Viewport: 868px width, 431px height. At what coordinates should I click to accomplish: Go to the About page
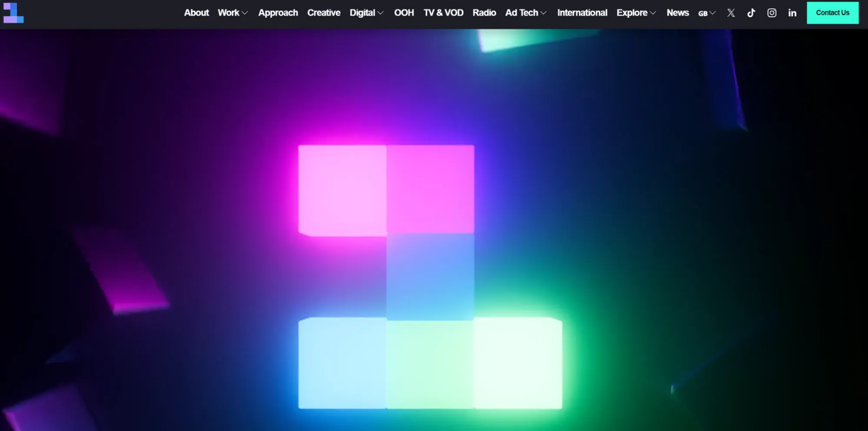pos(196,13)
